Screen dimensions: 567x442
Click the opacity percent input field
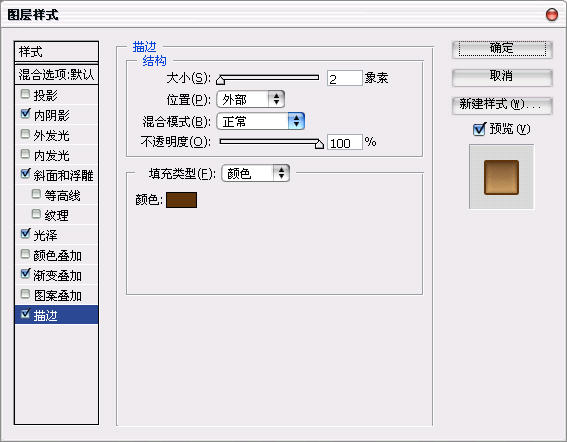344,142
